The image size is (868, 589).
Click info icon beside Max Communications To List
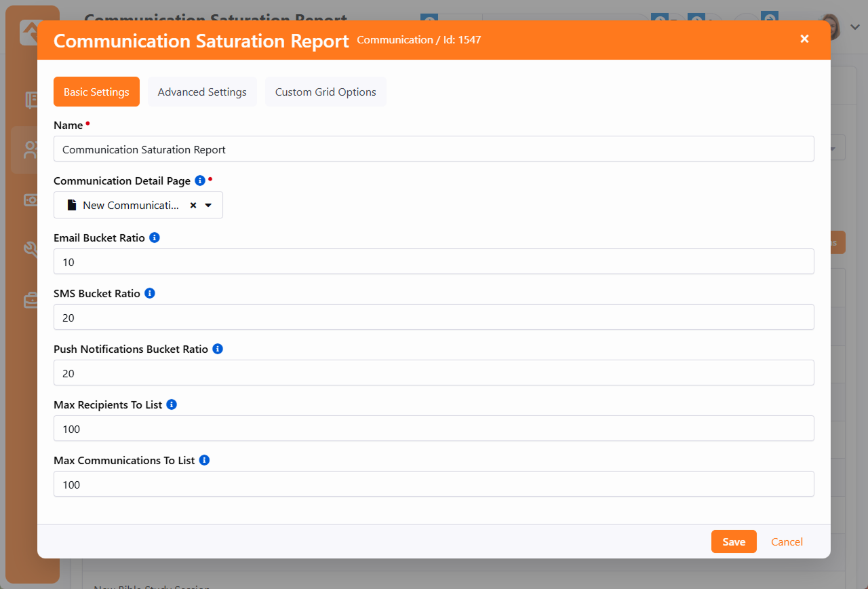pyautogui.click(x=204, y=460)
